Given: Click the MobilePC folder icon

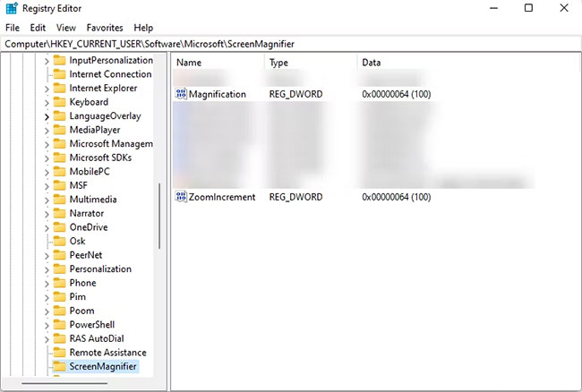Looking at the screenshot, I should click(x=59, y=171).
